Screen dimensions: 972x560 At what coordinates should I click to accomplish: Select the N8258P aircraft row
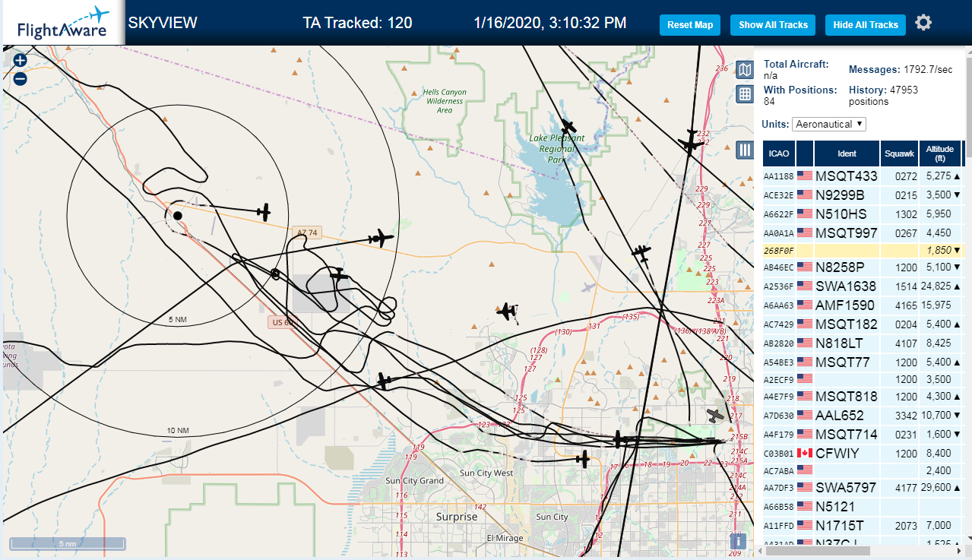(x=863, y=267)
